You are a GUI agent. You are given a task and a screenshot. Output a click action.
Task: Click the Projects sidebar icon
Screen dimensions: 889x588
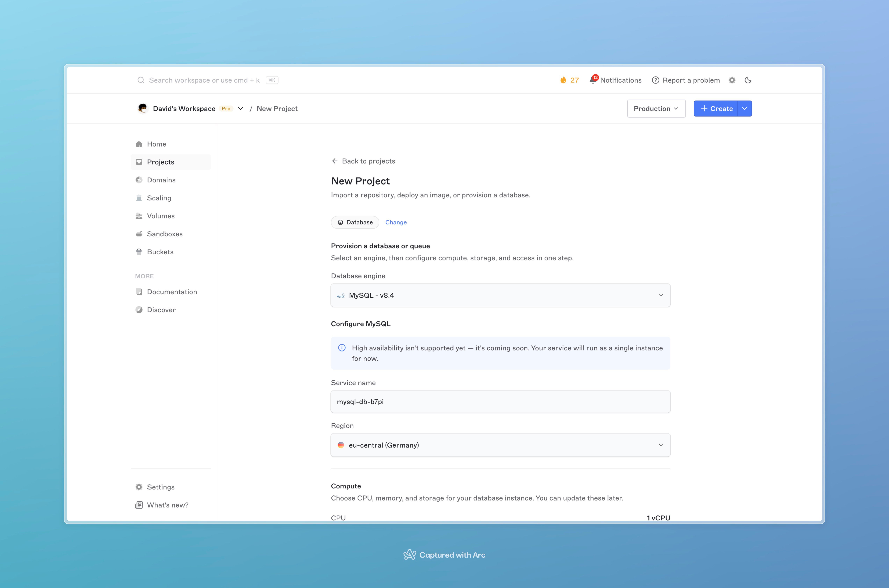139,162
